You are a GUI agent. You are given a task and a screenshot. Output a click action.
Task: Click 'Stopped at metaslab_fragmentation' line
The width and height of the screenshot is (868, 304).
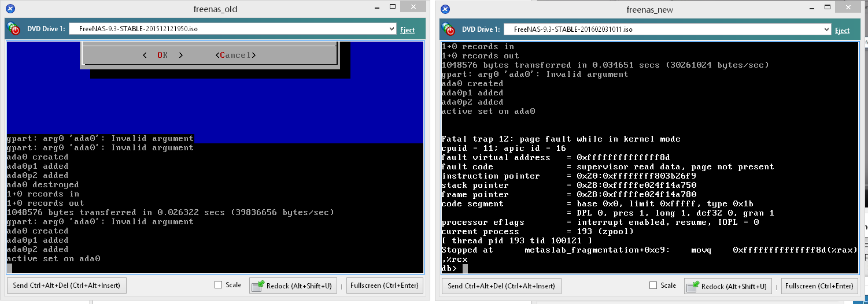click(x=649, y=250)
